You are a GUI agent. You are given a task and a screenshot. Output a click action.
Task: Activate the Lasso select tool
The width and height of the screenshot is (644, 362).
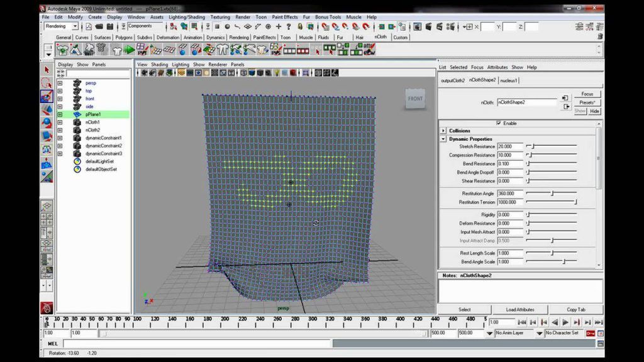pyautogui.click(x=47, y=84)
